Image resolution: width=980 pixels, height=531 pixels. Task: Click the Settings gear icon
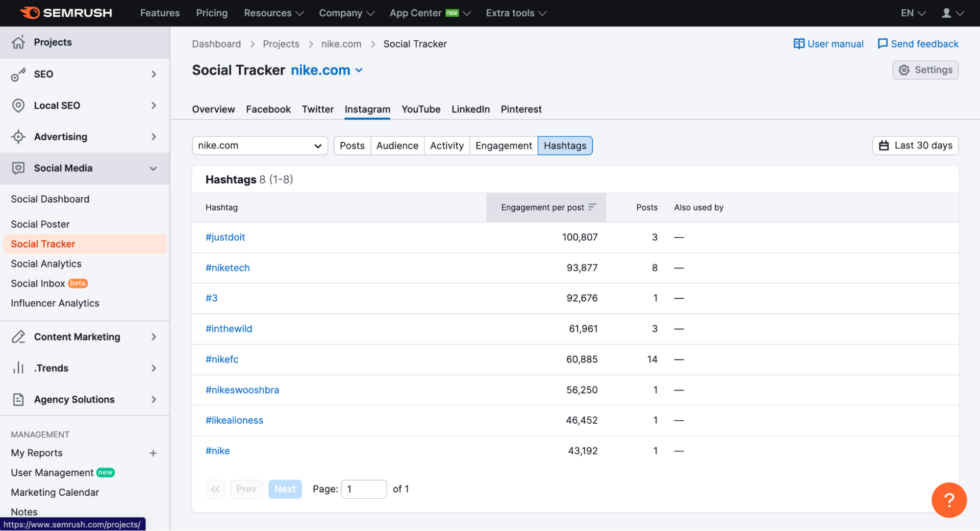(x=904, y=70)
